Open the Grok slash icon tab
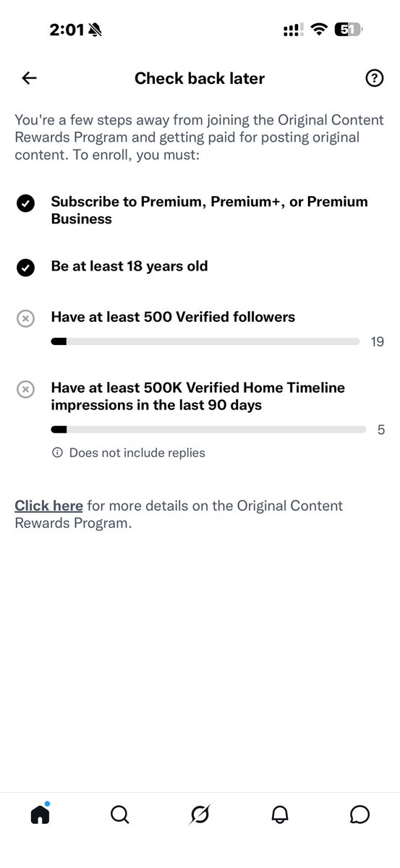This screenshot has width=400, height=868. click(x=200, y=815)
